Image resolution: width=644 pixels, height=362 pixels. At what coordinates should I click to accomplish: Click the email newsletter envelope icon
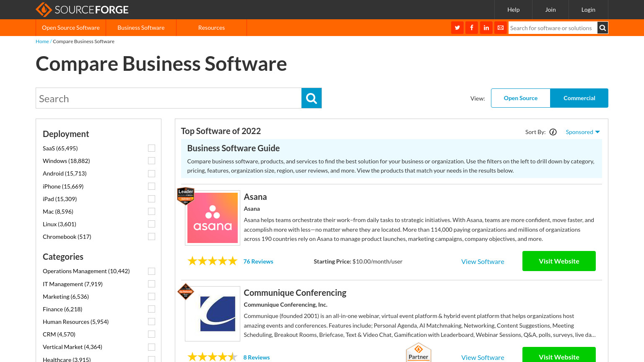point(501,28)
